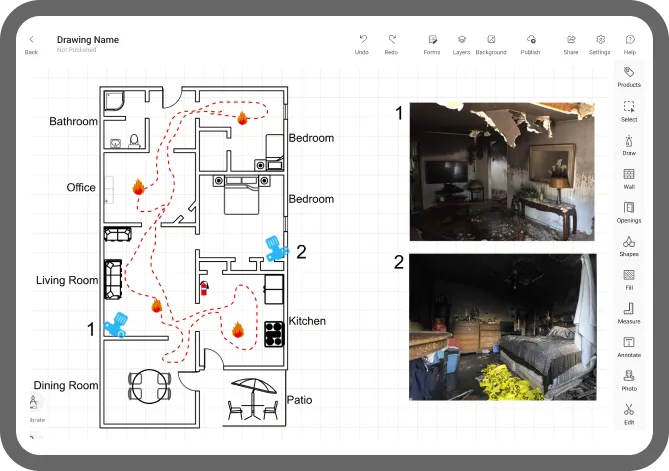Select the flame icon in Living Room
Image resolution: width=669 pixels, height=471 pixels.
pyautogui.click(x=157, y=305)
